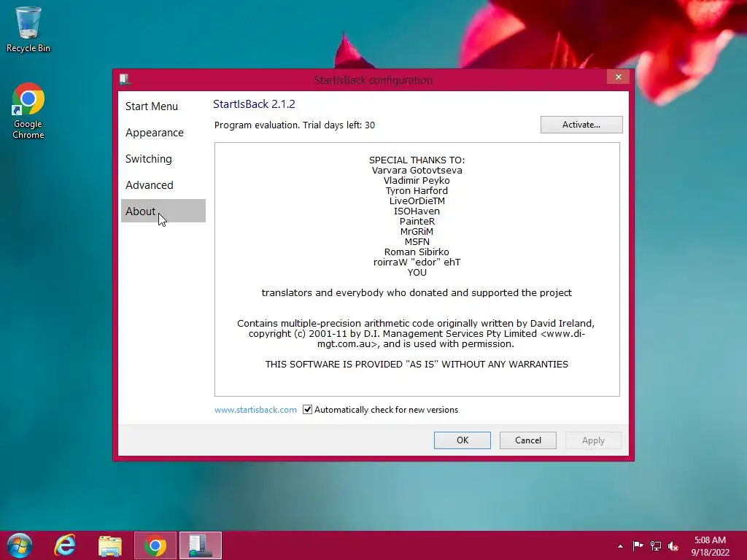Switch to the Appearance tab
The image size is (747, 560).
pyautogui.click(x=155, y=133)
